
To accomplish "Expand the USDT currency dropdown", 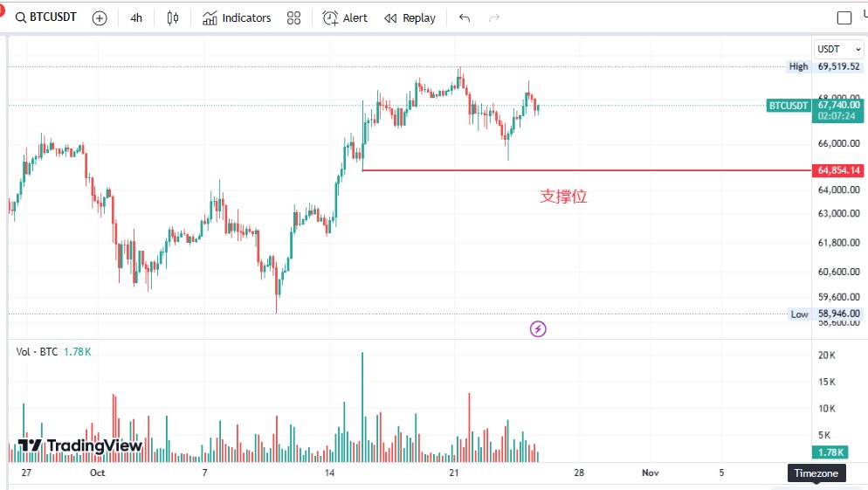I will point(827,49).
